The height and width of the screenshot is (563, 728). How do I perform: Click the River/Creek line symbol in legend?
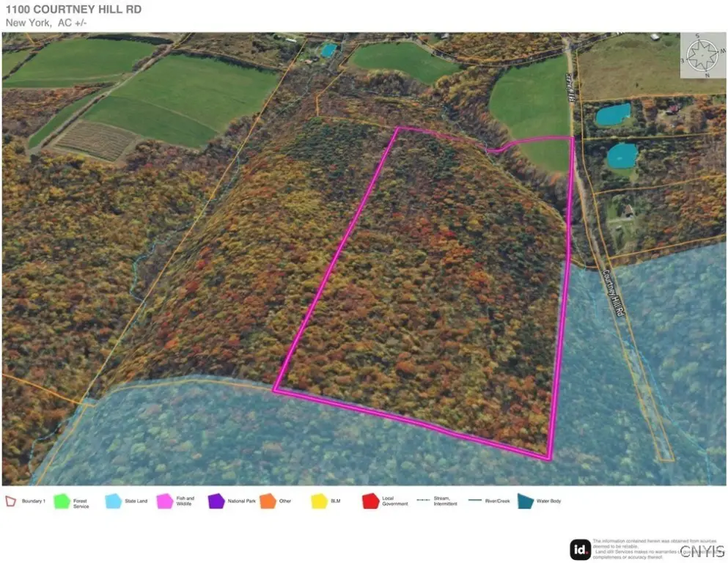tap(475, 501)
